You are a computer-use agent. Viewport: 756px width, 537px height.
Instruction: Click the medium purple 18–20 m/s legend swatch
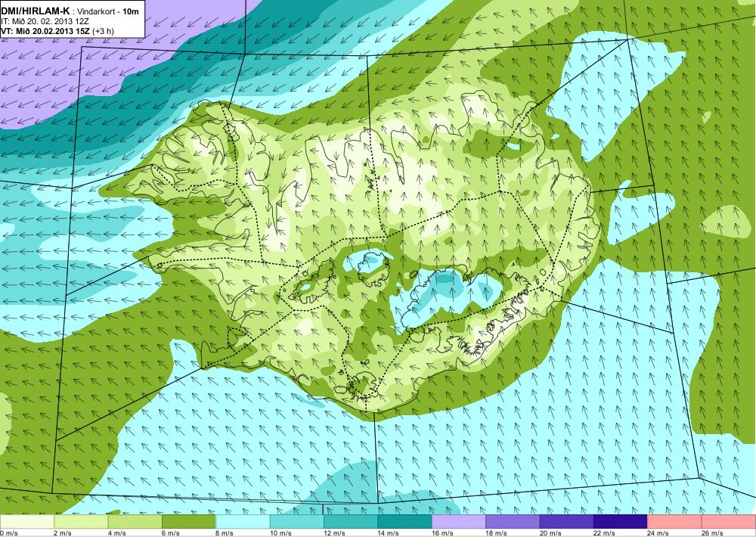coord(513,522)
